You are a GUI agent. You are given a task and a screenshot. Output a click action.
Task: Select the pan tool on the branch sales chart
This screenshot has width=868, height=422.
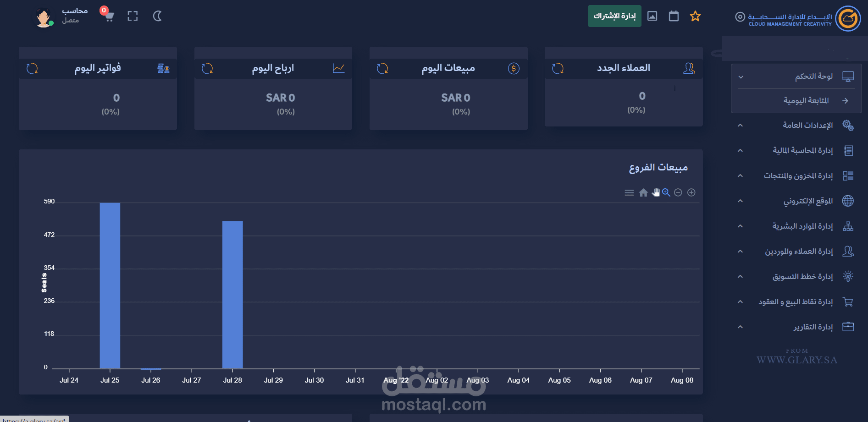click(656, 192)
